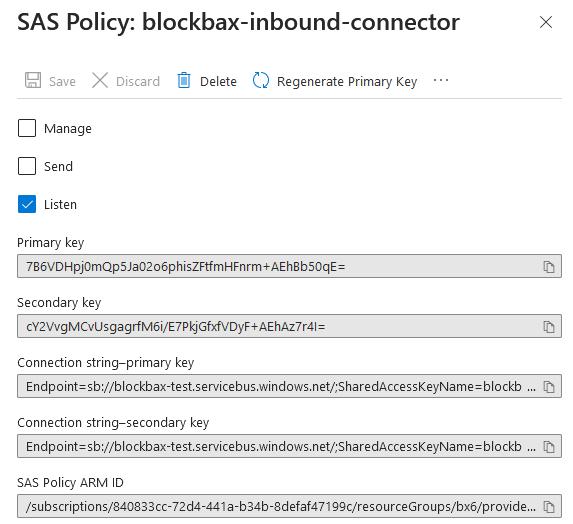Screen dimensions: 573x524
Task: Click the Discard X icon
Action: (100, 80)
